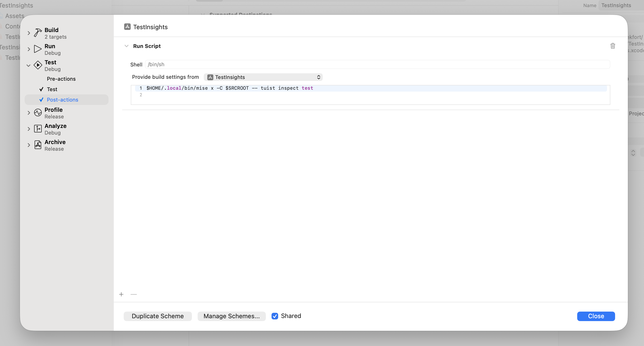Toggle the Shared checkbox
Viewport: 644px width, 346px height.
275,316
